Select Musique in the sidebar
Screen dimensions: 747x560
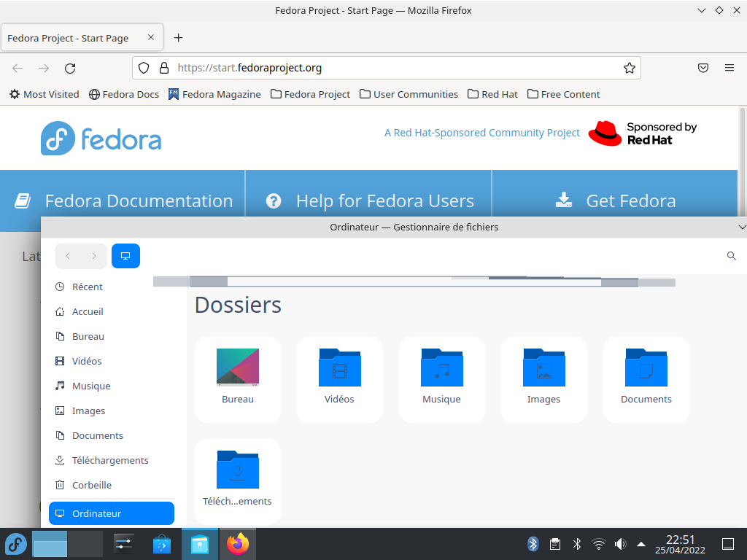click(x=112, y=386)
